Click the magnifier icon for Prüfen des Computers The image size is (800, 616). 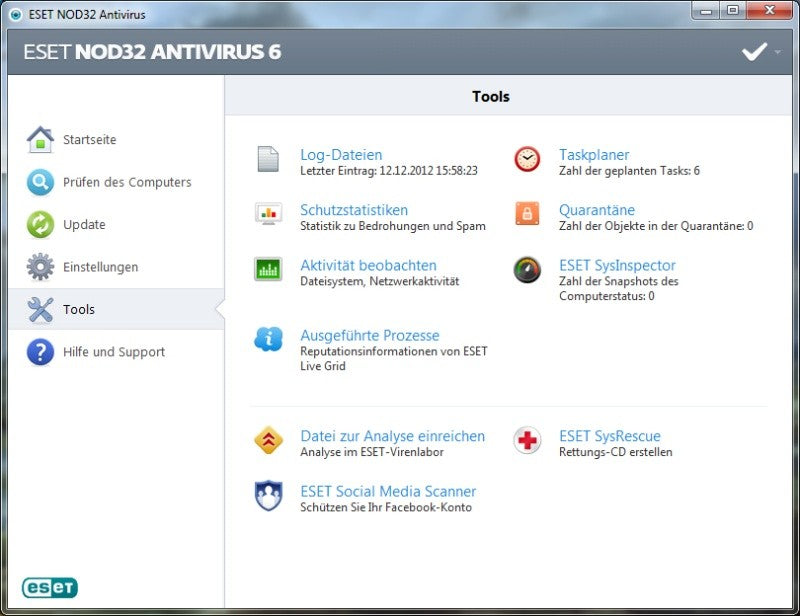point(40,182)
